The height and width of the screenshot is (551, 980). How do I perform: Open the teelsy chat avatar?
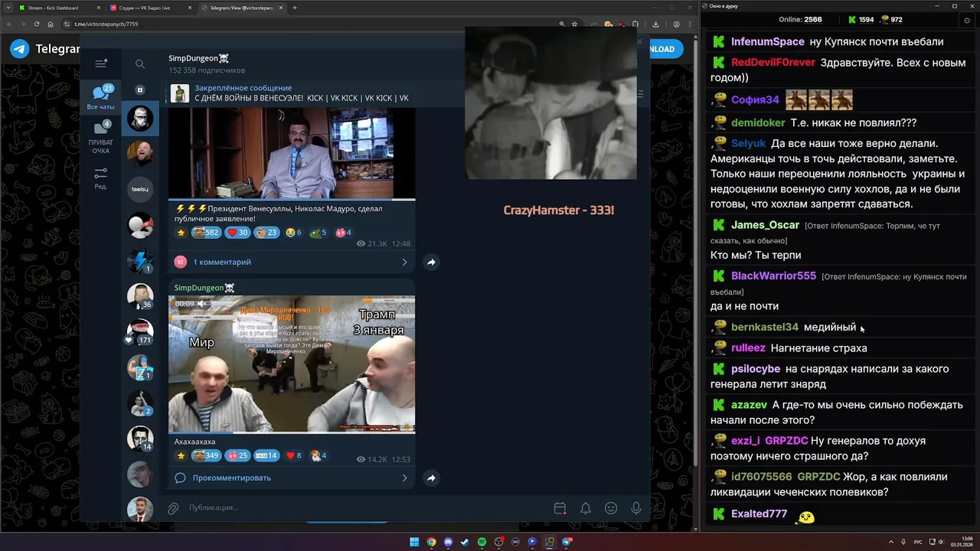140,189
